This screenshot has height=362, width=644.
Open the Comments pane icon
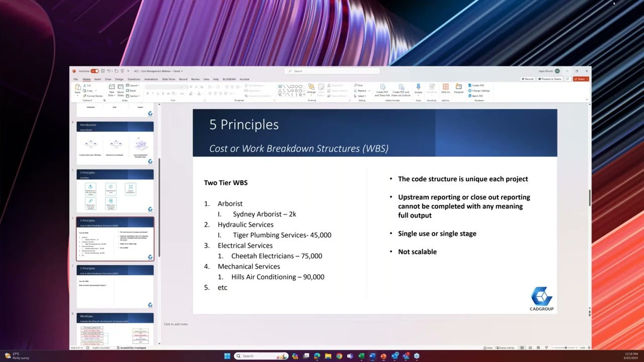[x=568, y=79]
